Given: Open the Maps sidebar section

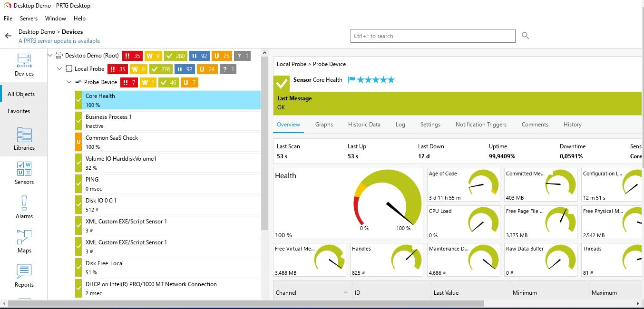Looking at the screenshot, I should click(24, 241).
